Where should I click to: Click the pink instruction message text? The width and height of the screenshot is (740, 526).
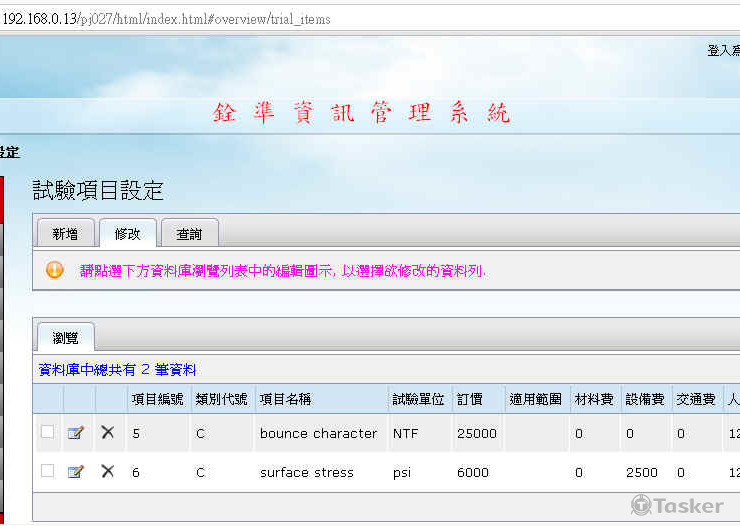click(283, 271)
